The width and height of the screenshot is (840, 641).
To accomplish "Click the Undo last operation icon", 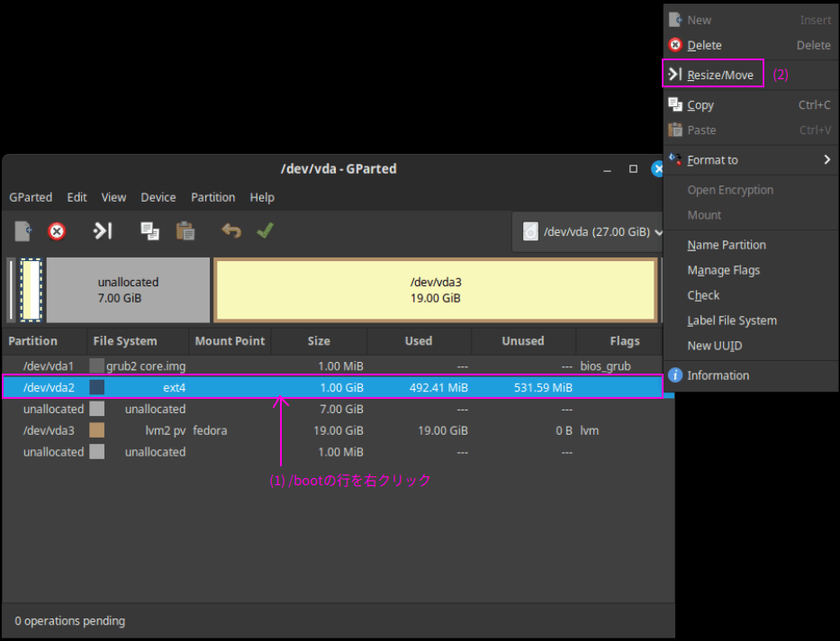I will tap(230, 230).
